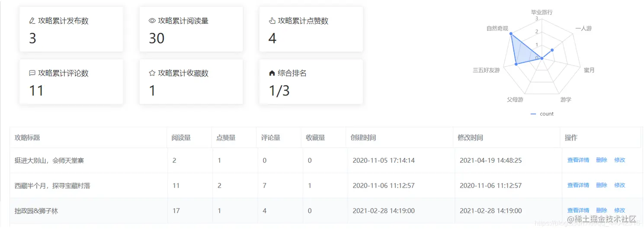Click the home icon beside 综合排名
The width and height of the screenshot is (644, 231).
pyautogui.click(x=272, y=73)
